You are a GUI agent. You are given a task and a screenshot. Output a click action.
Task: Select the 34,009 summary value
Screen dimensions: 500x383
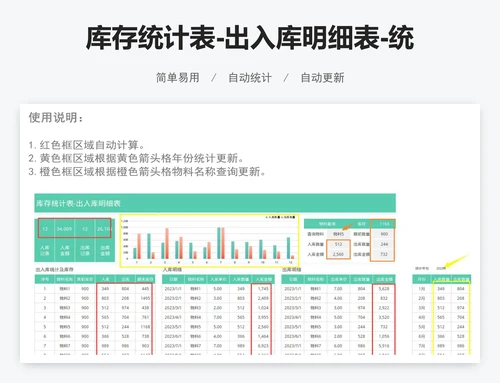click(x=64, y=229)
